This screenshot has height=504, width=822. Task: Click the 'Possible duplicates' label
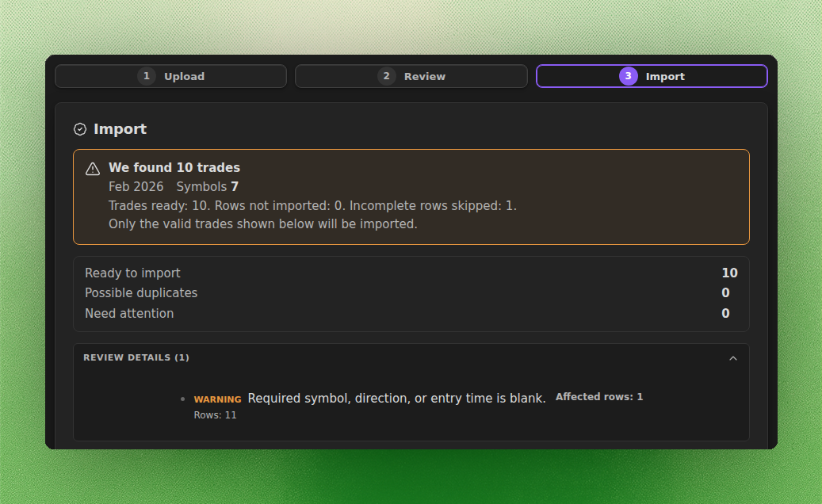pos(141,293)
